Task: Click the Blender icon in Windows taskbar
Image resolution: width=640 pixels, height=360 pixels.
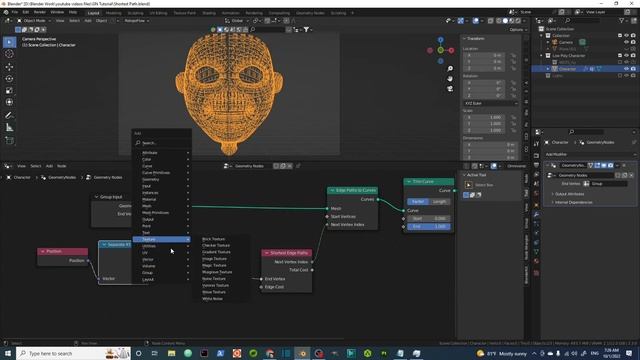Action: pos(302,353)
